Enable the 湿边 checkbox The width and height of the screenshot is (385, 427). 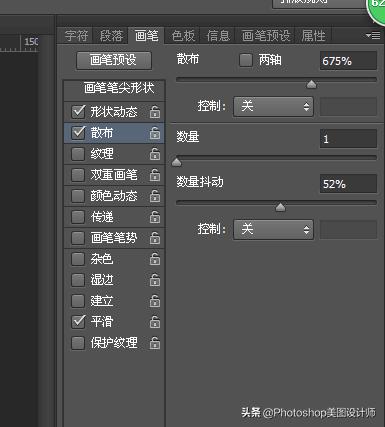(78, 280)
